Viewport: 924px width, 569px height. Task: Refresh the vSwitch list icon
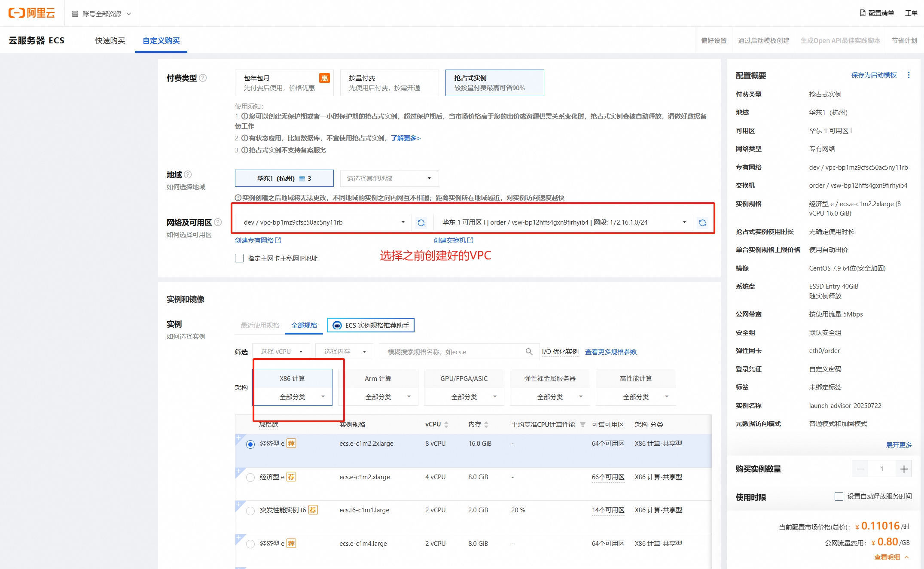(702, 222)
